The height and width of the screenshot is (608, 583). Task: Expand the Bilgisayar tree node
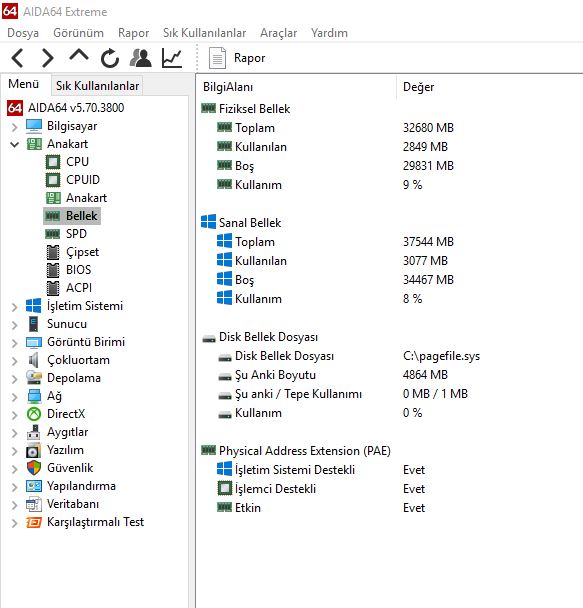point(14,127)
